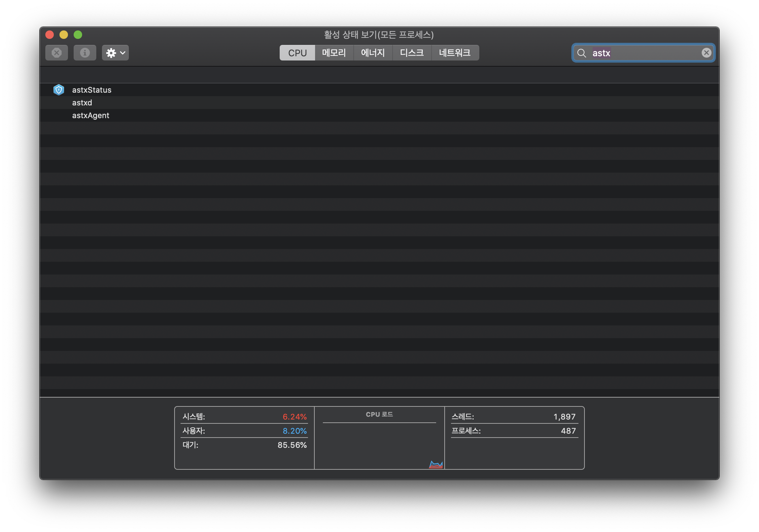Screen dimensions: 759x532
Task: Click the astxStatus shield icon
Action: [x=59, y=90]
